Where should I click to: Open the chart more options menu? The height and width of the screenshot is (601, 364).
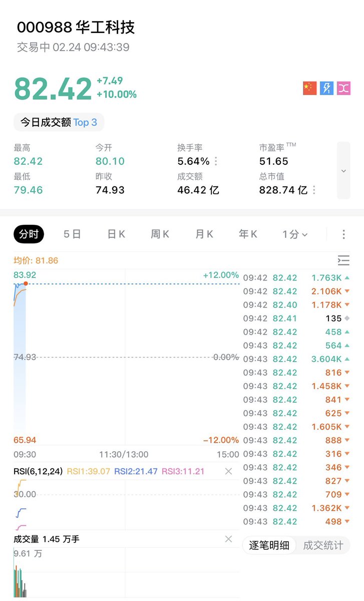(343, 234)
